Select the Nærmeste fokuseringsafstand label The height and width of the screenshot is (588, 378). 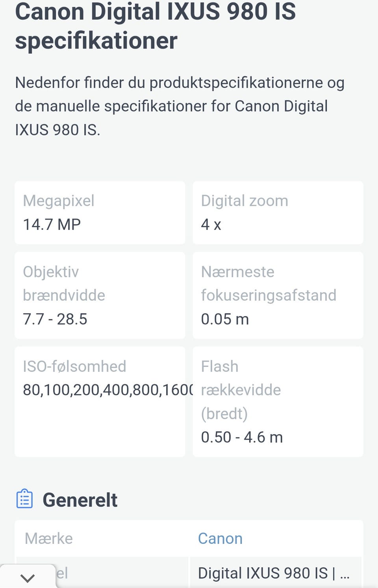[x=269, y=283]
